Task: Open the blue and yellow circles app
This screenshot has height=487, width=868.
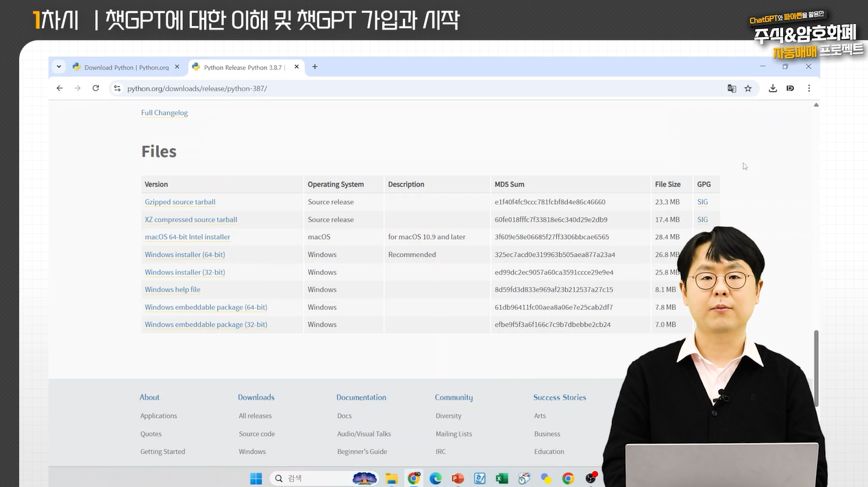Action: (x=546, y=478)
